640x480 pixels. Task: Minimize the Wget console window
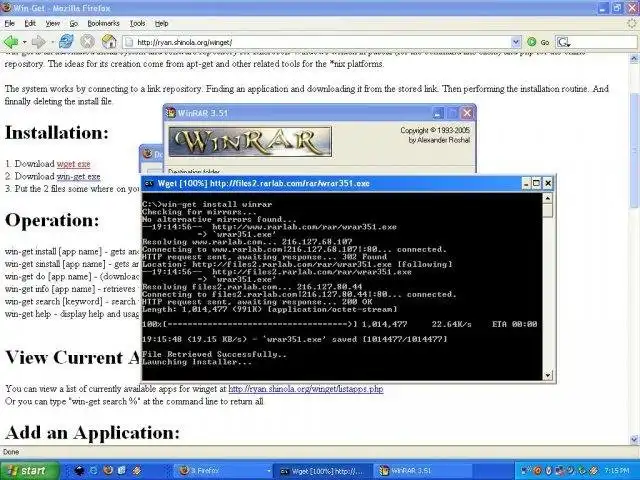[527, 184]
